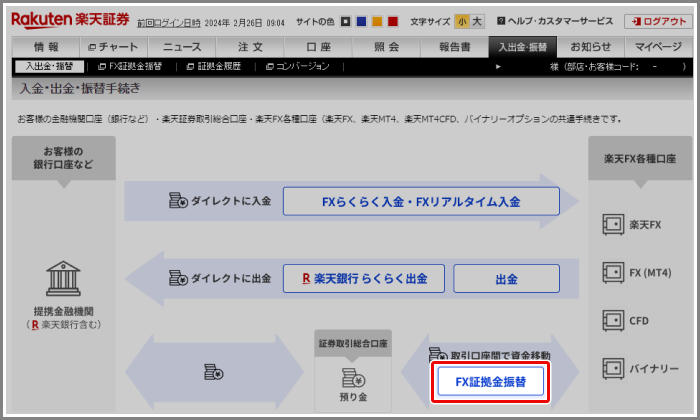Click 楽天FX各種口座 header

(640, 159)
